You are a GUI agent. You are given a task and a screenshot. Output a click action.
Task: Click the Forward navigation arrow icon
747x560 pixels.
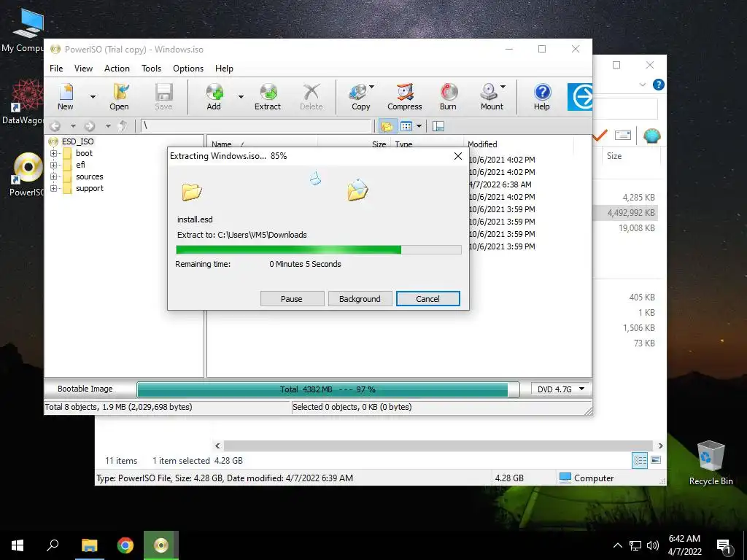[x=90, y=126]
